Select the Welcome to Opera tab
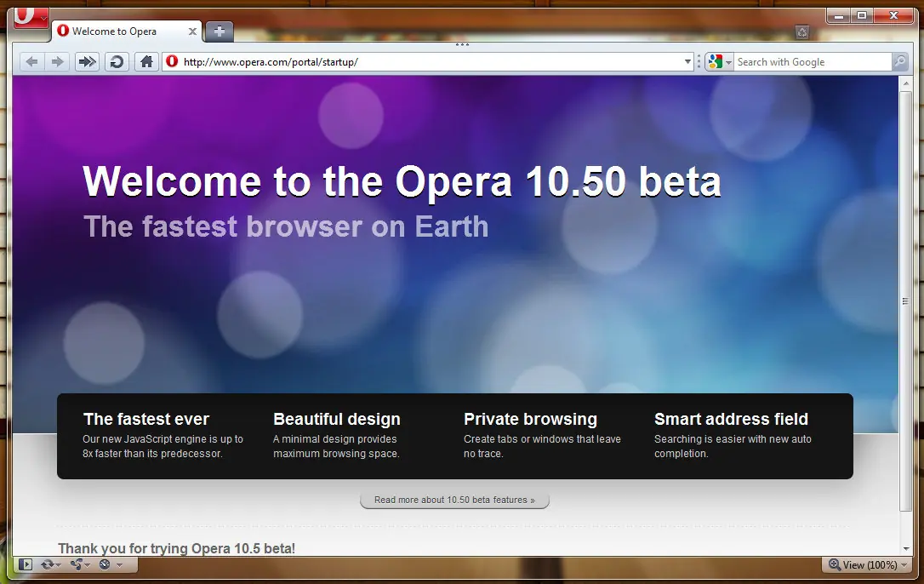 127,31
